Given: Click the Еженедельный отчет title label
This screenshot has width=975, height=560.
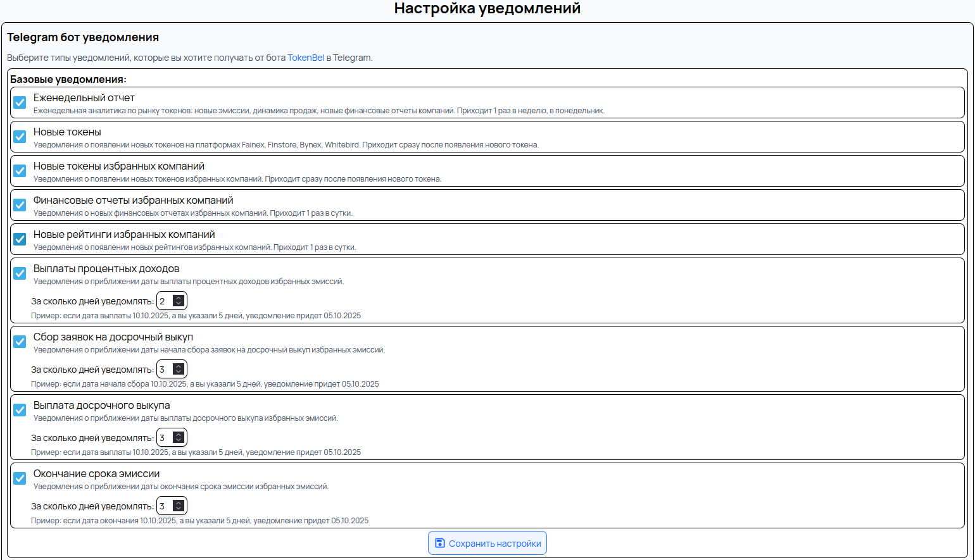Looking at the screenshot, I should pyautogui.click(x=84, y=98).
